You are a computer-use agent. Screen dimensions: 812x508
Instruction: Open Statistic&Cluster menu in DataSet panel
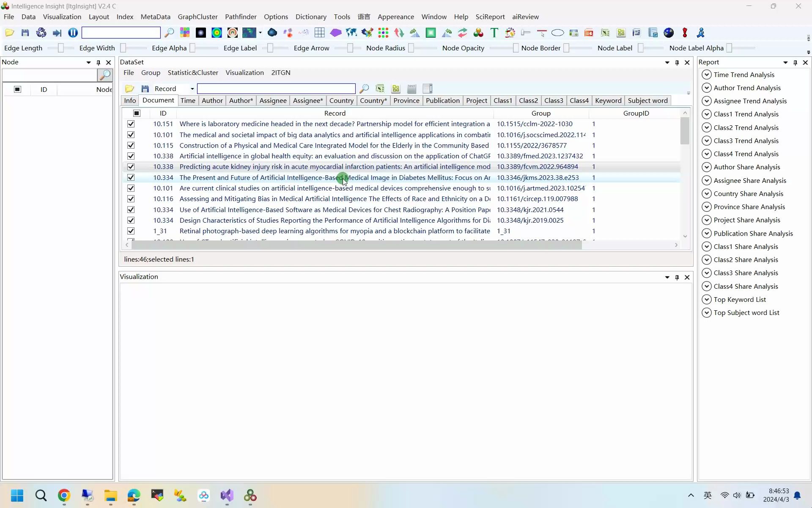coord(193,72)
